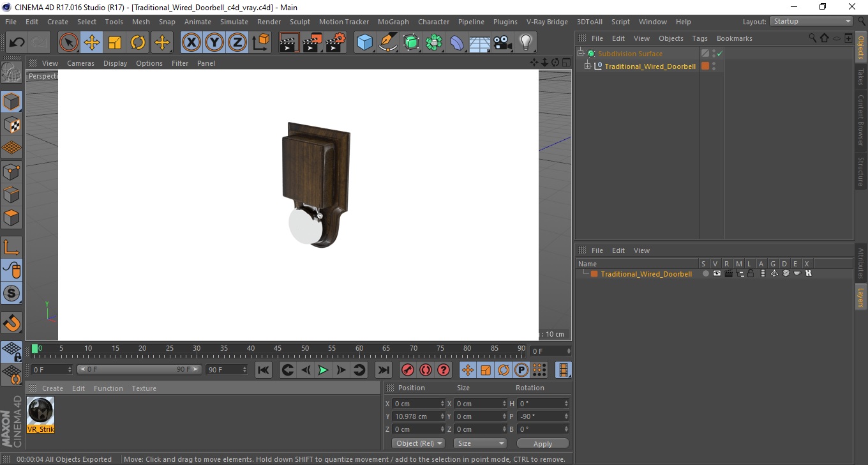
Task: Open the Array modeling objects icon
Action: [x=435, y=43]
